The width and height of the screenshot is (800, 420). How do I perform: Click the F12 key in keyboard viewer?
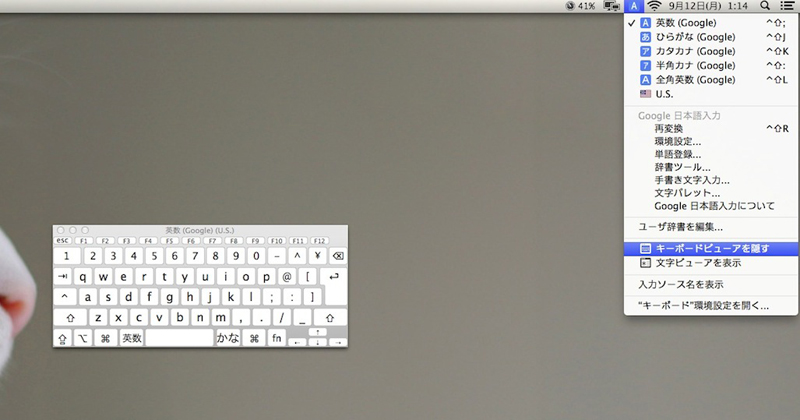click(320, 240)
